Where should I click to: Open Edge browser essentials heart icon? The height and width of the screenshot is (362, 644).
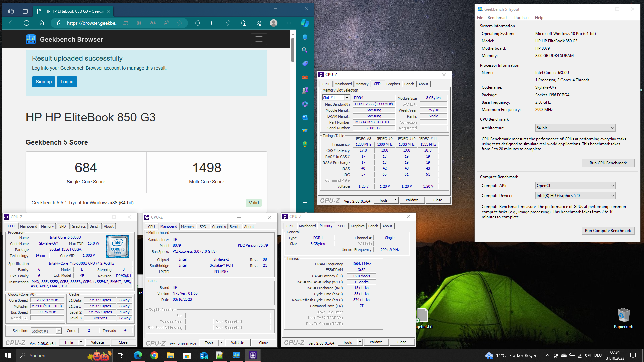[258, 23]
